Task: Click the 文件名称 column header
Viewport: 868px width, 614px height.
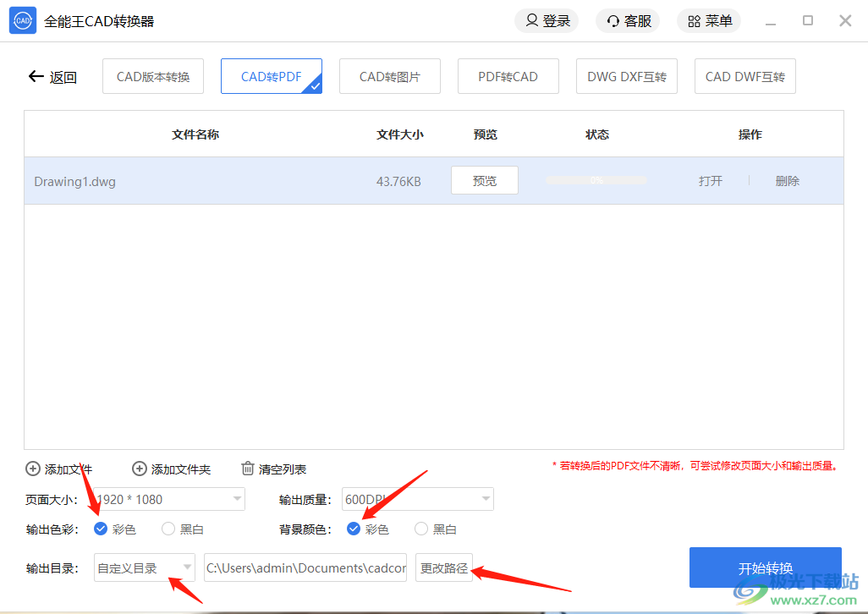Action: tap(195, 134)
